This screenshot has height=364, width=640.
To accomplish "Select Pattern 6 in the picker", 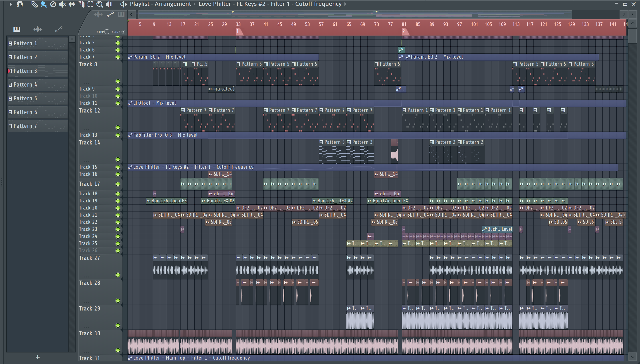I will (x=38, y=112).
